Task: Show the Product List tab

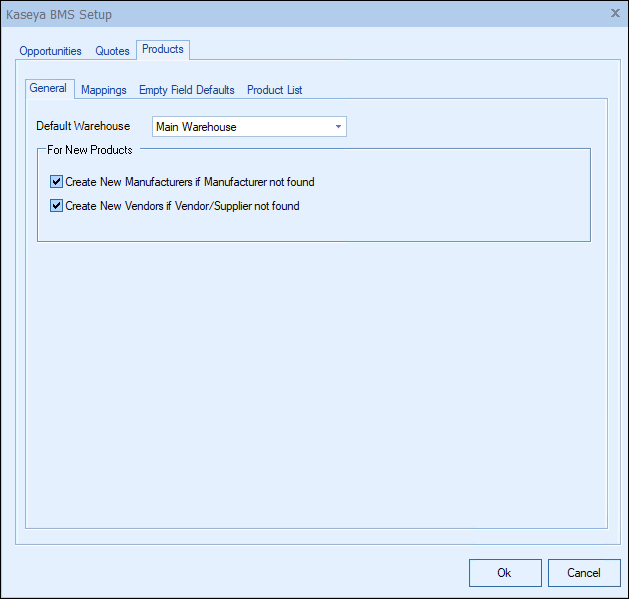Action: (275, 90)
